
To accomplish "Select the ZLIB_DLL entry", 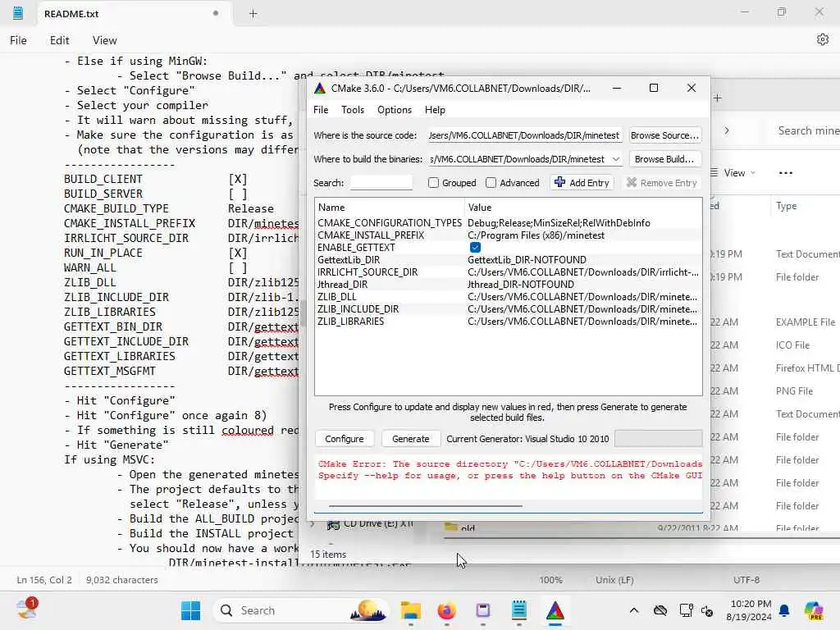I will click(x=508, y=297).
